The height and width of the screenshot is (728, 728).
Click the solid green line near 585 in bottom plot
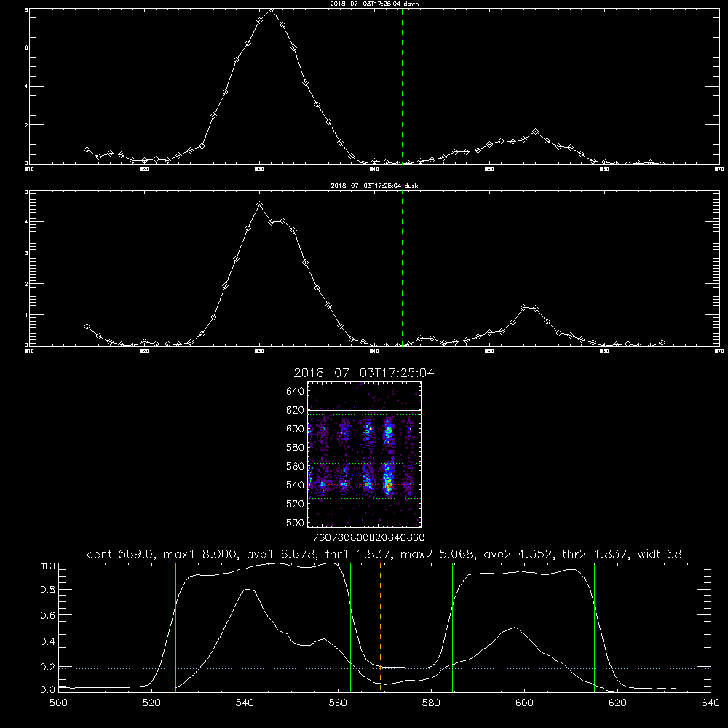tap(452, 628)
